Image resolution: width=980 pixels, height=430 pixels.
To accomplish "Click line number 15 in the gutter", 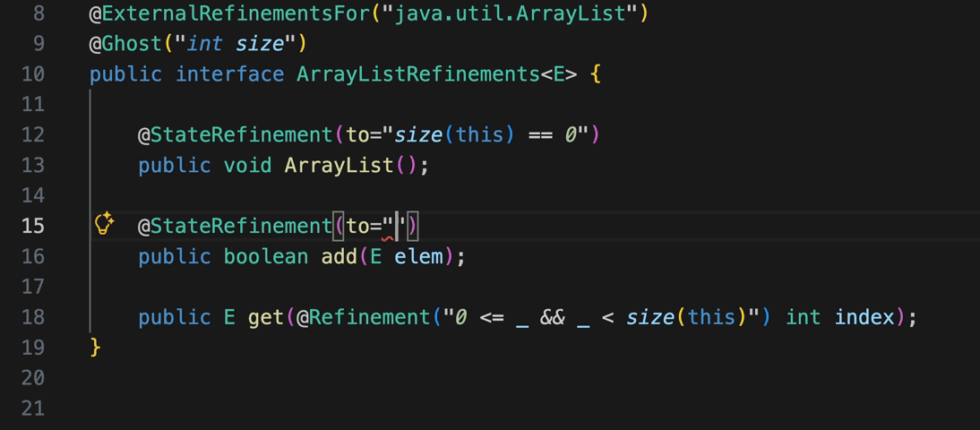I will point(32,226).
